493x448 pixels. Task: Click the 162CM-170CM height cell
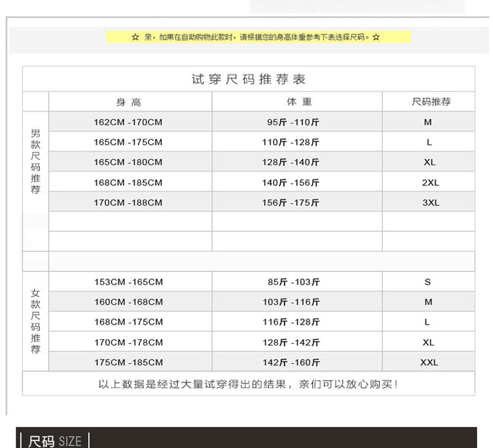(128, 122)
